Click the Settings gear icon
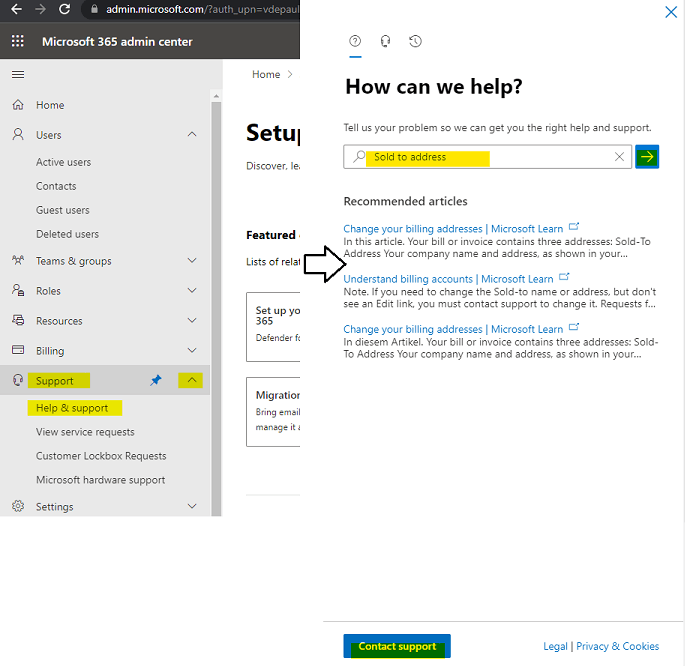Image resolution: width=685 pixels, height=666 pixels. click(x=18, y=507)
